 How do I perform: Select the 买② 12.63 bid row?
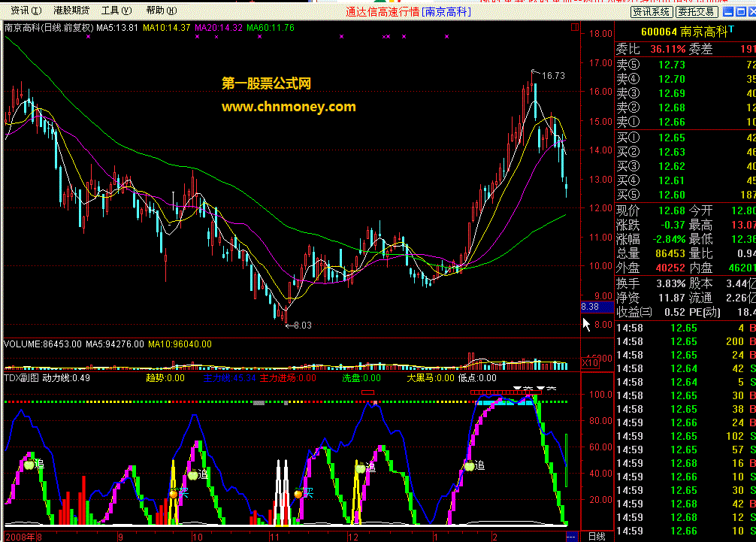[x=685, y=152]
